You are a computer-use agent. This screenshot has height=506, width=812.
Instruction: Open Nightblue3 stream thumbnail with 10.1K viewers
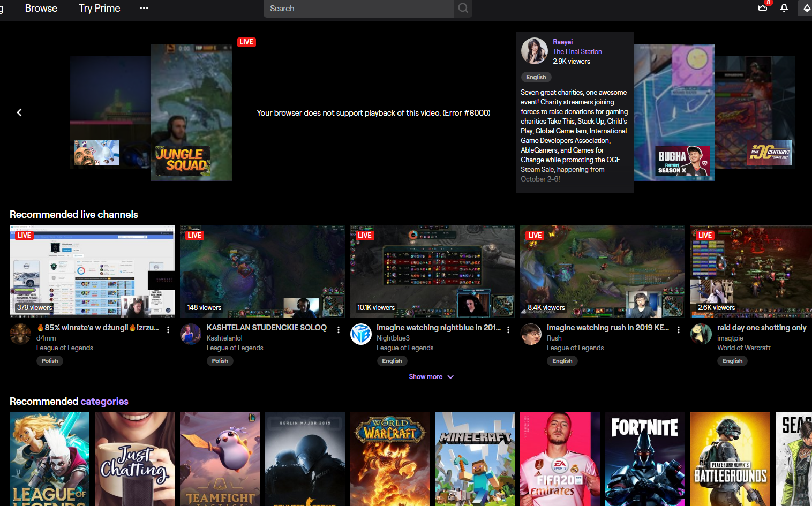pyautogui.click(x=432, y=271)
